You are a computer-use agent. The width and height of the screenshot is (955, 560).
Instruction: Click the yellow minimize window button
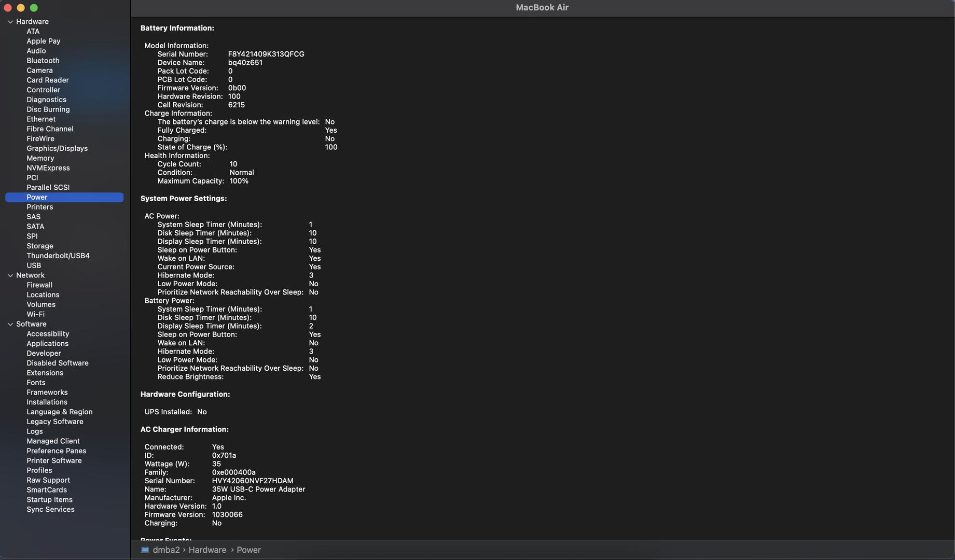point(21,8)
